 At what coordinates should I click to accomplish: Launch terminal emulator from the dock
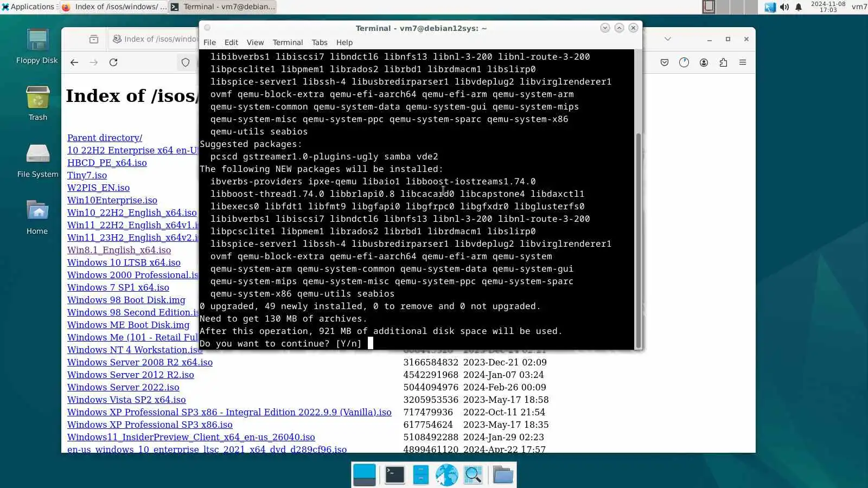click(x=394, y=475)
